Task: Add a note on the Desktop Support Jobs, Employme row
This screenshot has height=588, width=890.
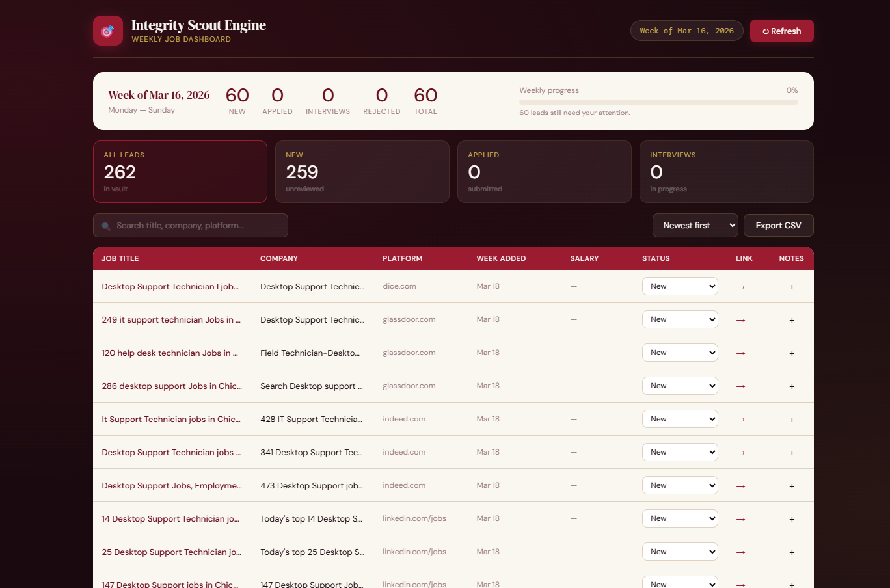Action: [792, 485]
